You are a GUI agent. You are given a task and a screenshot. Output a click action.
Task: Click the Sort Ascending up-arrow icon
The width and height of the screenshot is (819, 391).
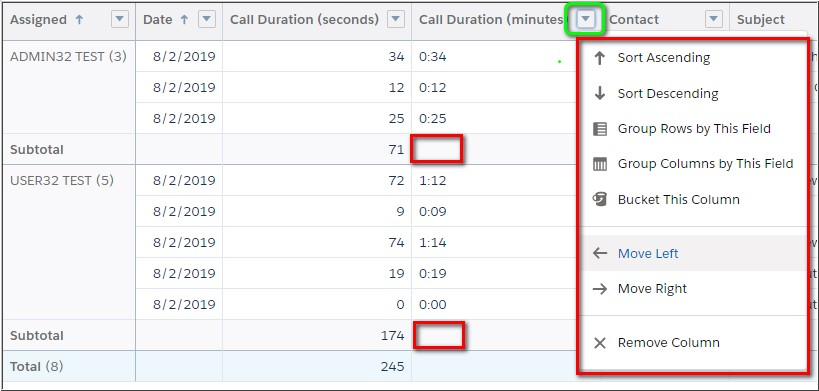click(600, 58)
